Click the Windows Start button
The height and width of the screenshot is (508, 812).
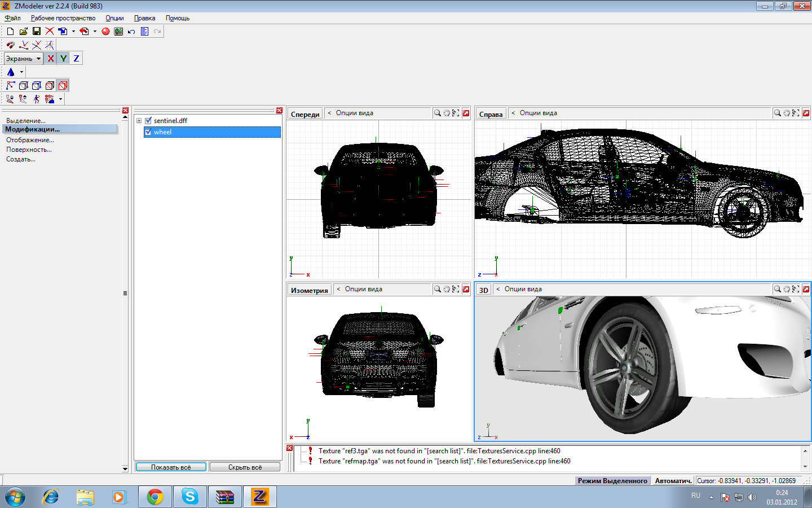[15, 497]
